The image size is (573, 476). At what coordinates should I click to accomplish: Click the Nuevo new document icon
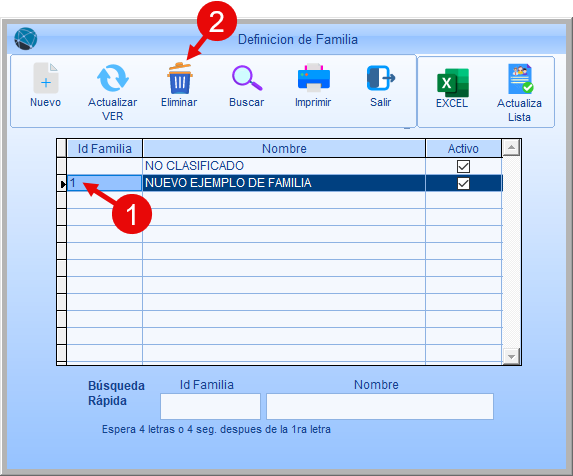(x=46, y=78)
